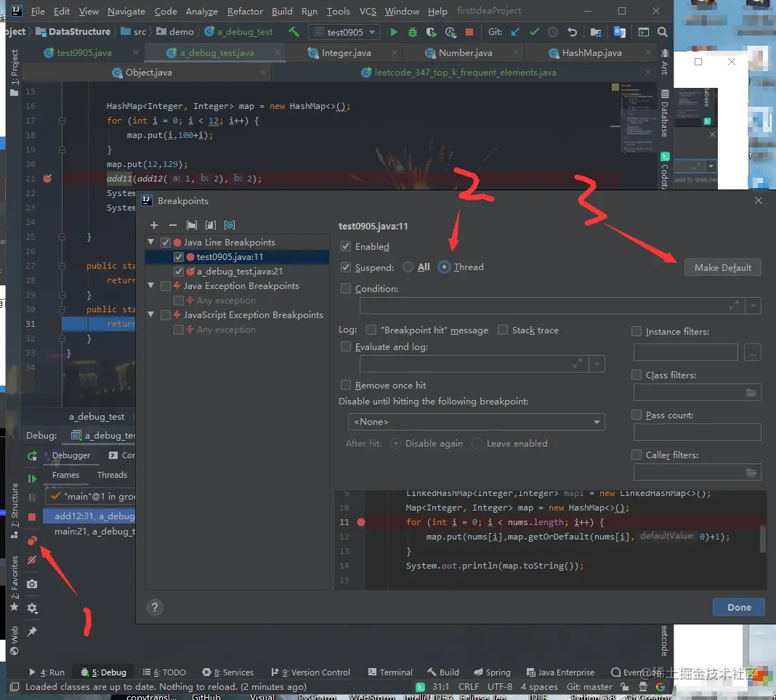The width and height of the screenshot is (776, 700).
Task: Enable Instance filters checkbox
Action: pyautogui.click(x=636, y=331)
